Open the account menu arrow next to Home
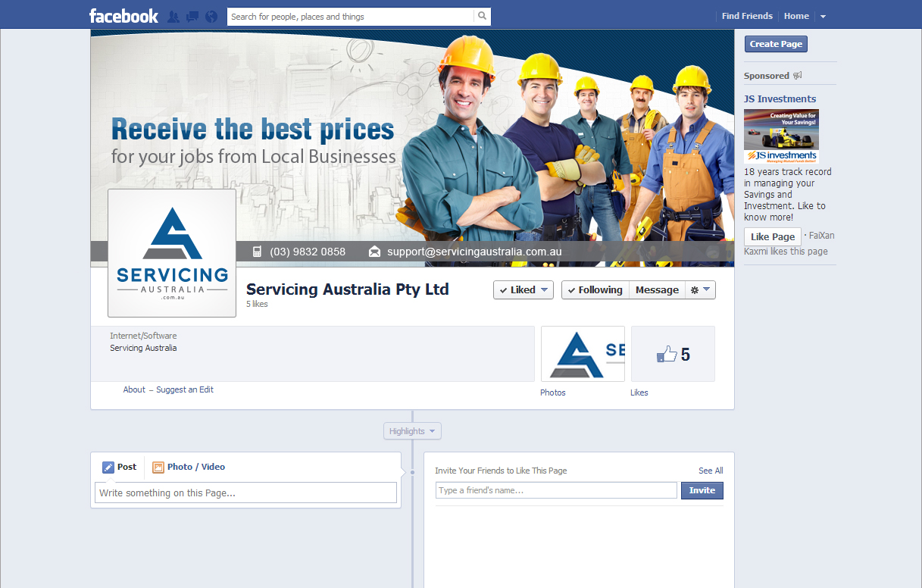This screenshot has height=588, width=922. (824, 17)
